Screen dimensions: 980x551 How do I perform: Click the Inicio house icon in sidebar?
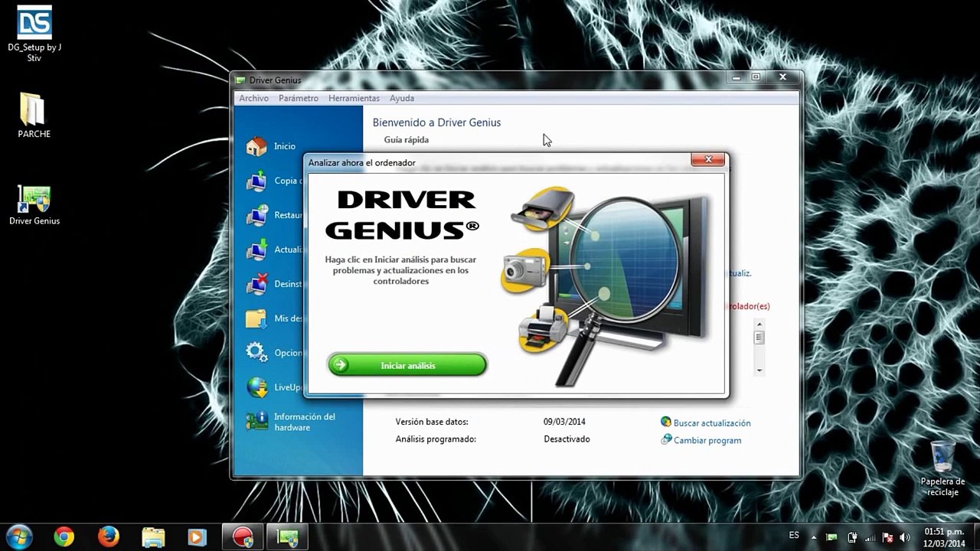click(x=256, y=146)
